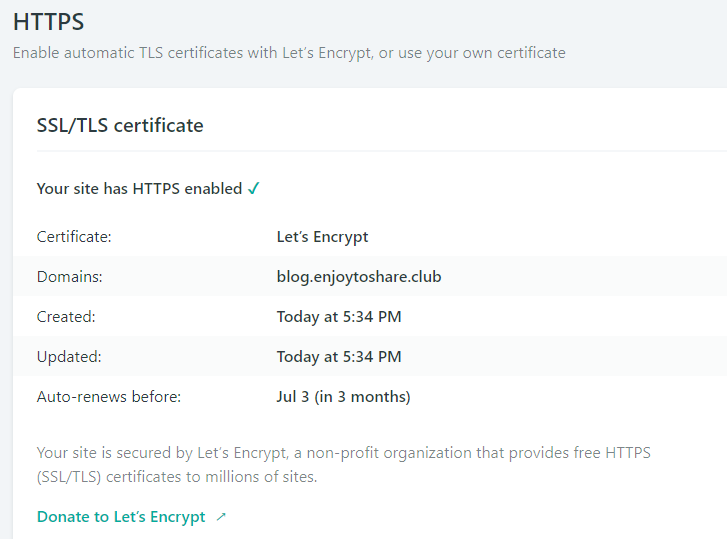
Task: Click the 'Updated:' row label
Action: [69, 356]
